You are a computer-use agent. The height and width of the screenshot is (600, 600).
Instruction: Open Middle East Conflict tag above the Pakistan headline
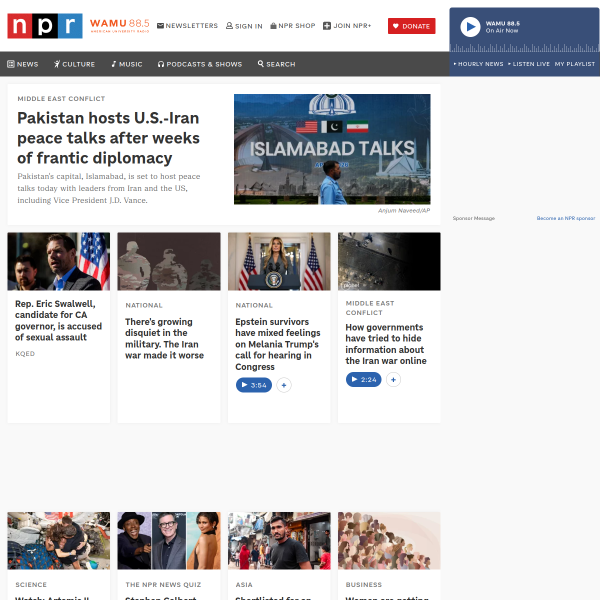pyautogui.click(x=61, y=99)
